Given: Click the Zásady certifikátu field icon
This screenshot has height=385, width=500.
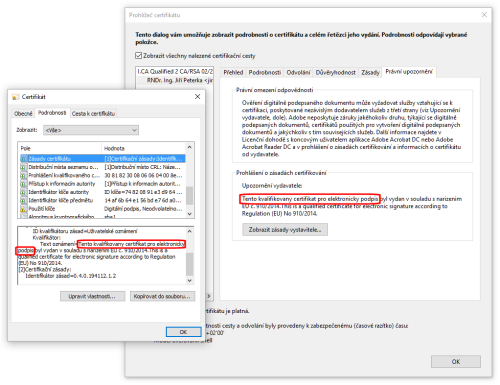Looking at the screenshot, I should [23, 159].
